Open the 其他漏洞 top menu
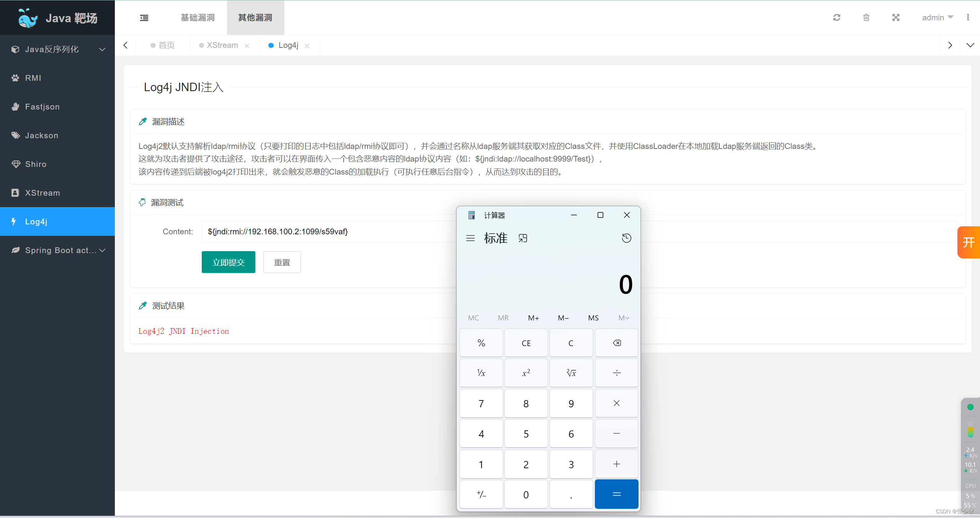This screenshot has width=980, height=518. click(255, 18)
